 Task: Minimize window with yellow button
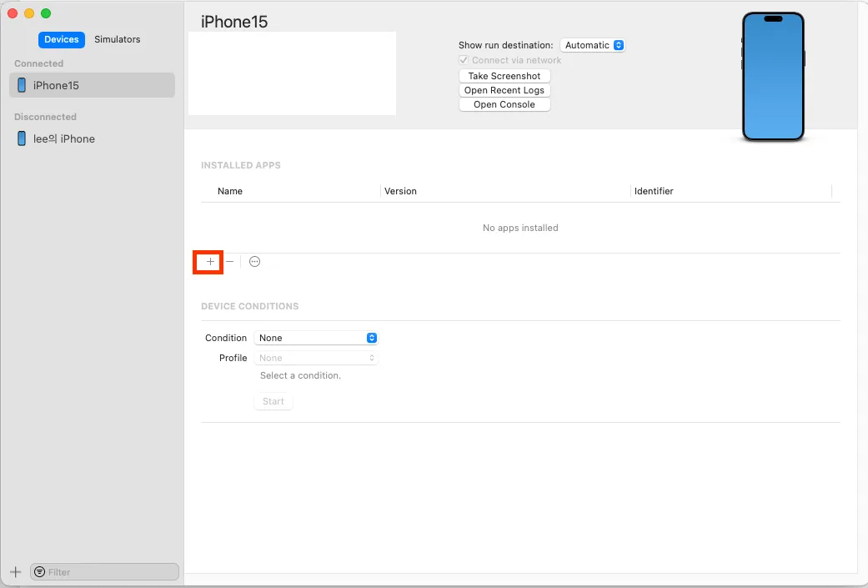pyautogui.click(x=29, y=13)
